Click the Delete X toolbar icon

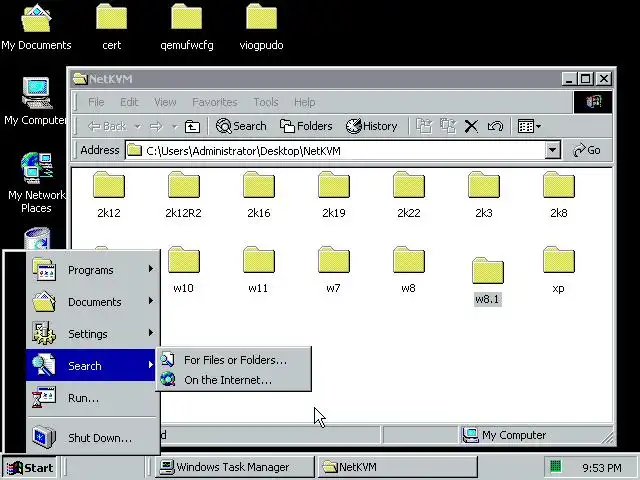pos(471,127)
